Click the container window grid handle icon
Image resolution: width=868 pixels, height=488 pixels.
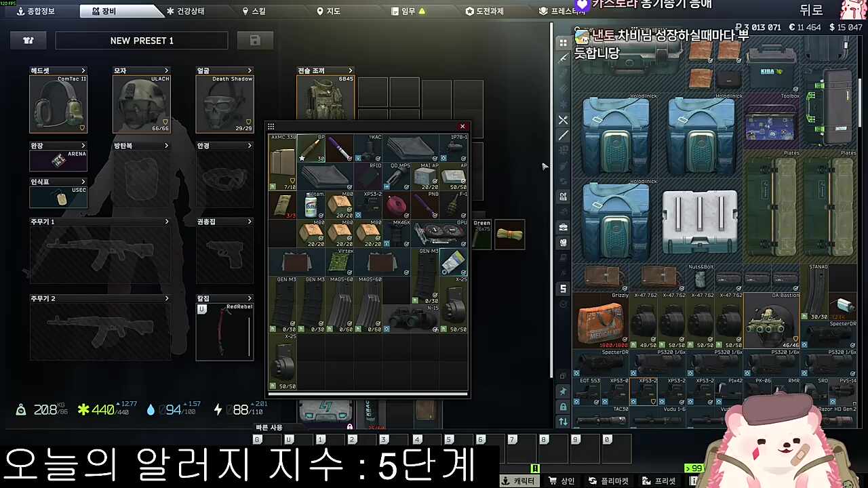coord(271,127)
